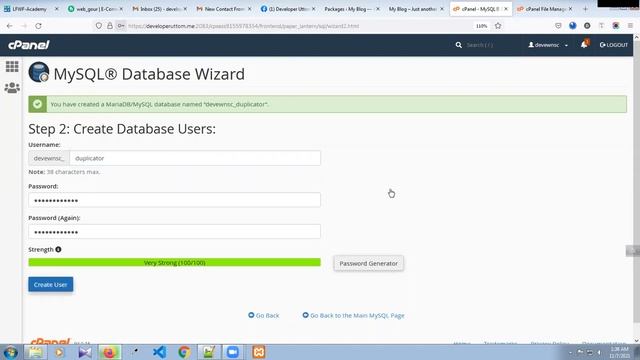The width and height of the screenshot is (640, 360).
Task: Switch to New Contact From tab
Action: [x=223, y=9]
